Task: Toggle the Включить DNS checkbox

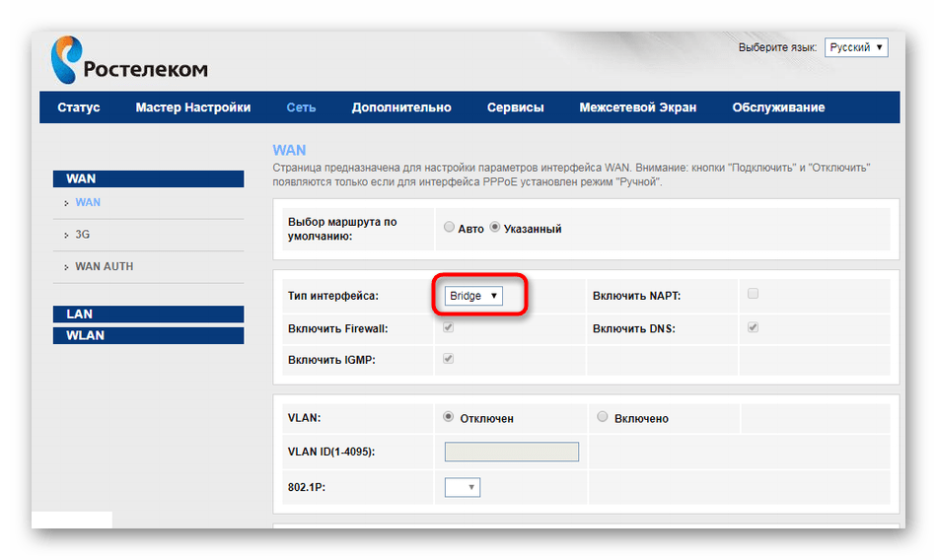Action: [x=753, y=327]
